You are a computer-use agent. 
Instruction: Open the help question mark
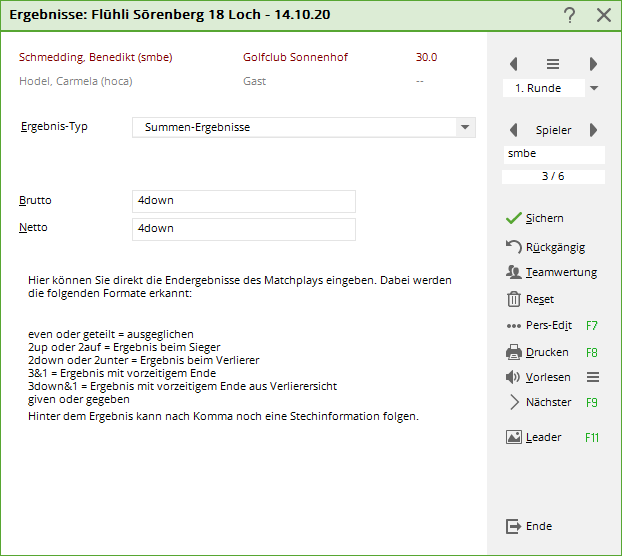(x=569, y=15)
